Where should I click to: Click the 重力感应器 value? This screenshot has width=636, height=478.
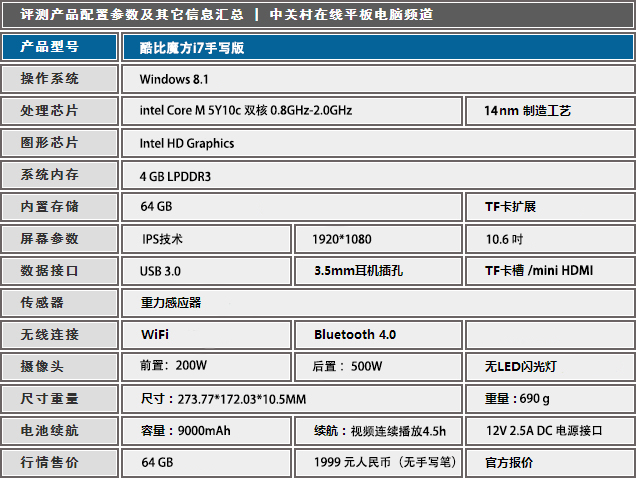171,303
